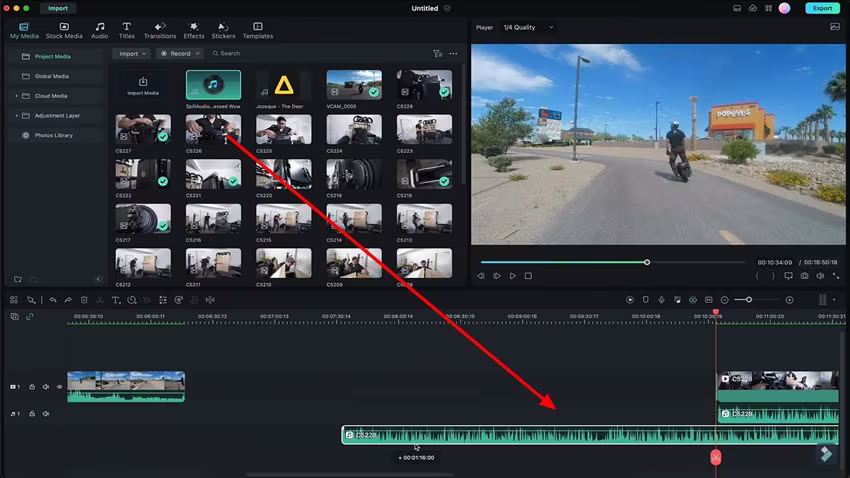The height and width of the screenshot is (478, 850).
Task: Click the render preview icon in timeline toolbar
Action: coord(629,300)
